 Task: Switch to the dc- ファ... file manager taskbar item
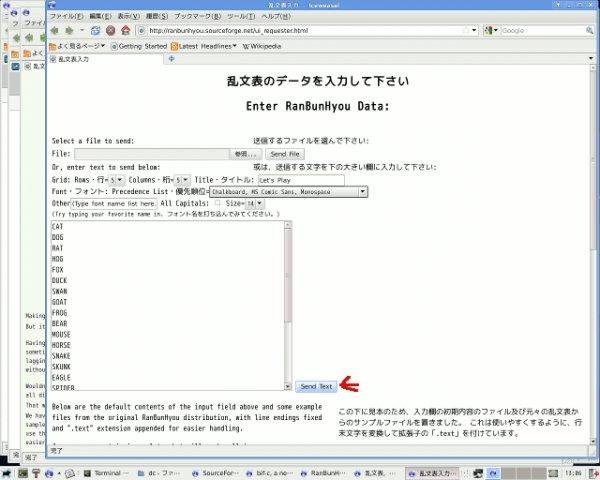161,473
